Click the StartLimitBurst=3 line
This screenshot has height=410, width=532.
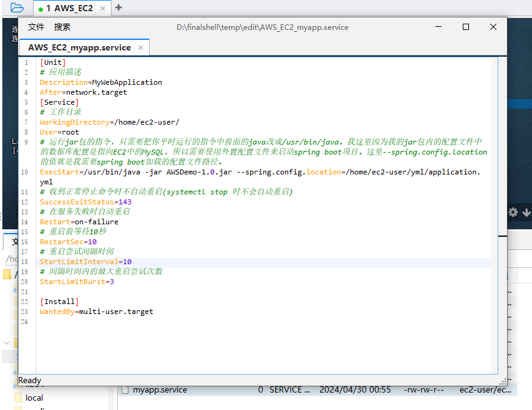coord(77,282)
